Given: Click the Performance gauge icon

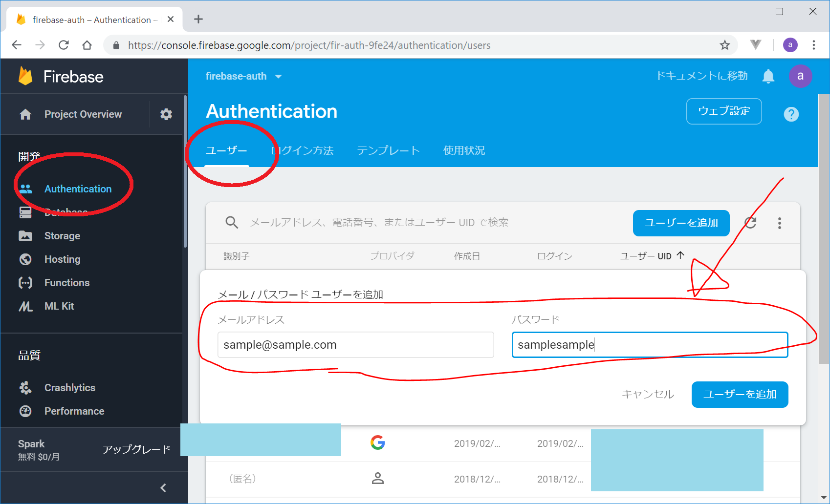Looking at the screenshot, I should (25, 411).
